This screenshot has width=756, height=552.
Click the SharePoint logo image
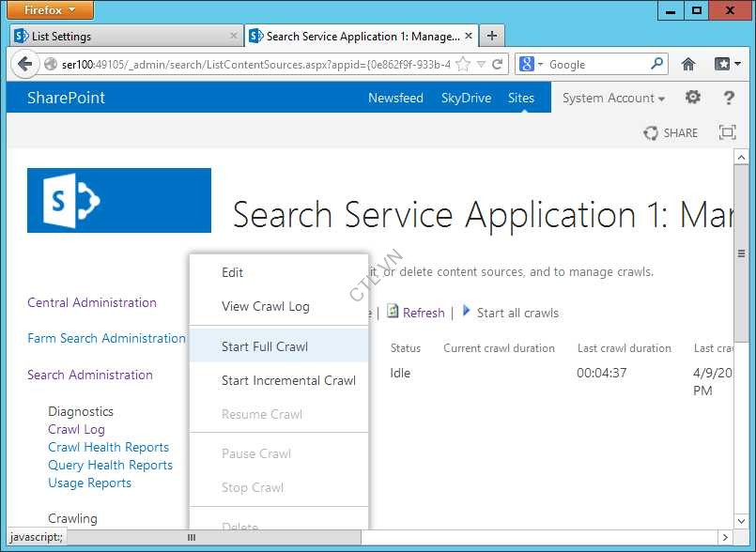tap(119, 200)
